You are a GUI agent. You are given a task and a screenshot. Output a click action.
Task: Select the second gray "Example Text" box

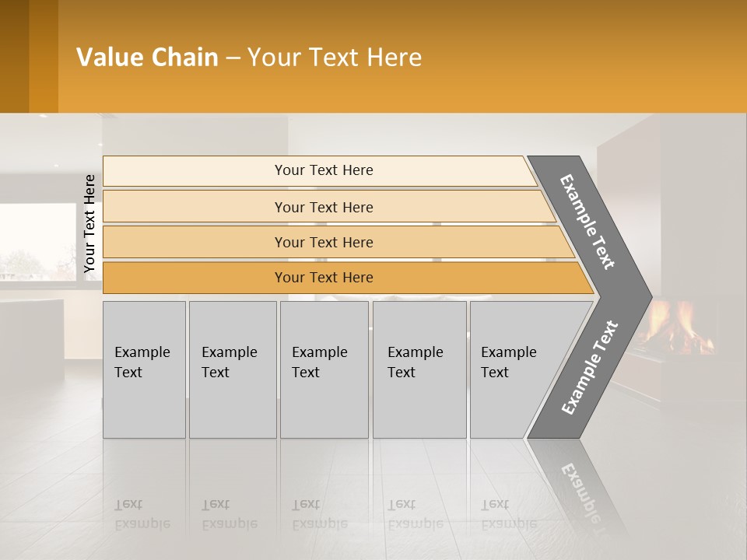(x=232, y=369)
